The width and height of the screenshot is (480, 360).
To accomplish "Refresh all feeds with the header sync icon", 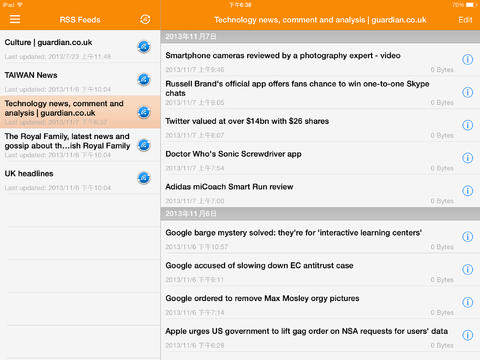I will 145,19.
